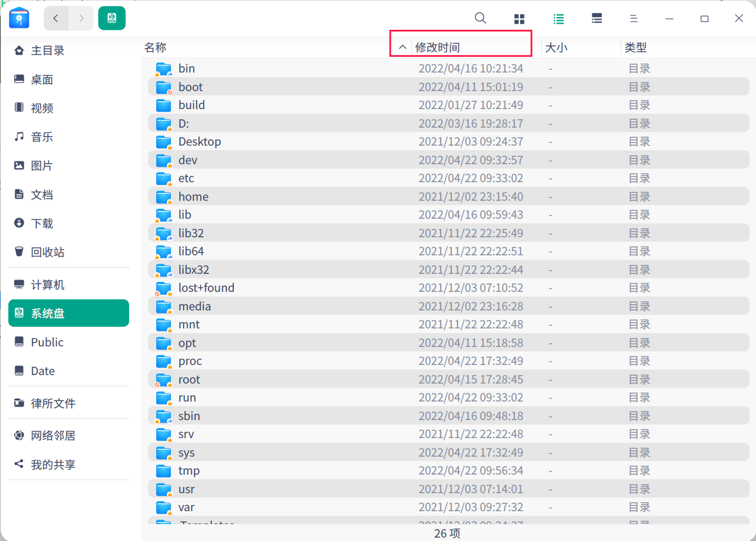Open the Public disk in sidebar
The image size is (756, 541).
69,342
